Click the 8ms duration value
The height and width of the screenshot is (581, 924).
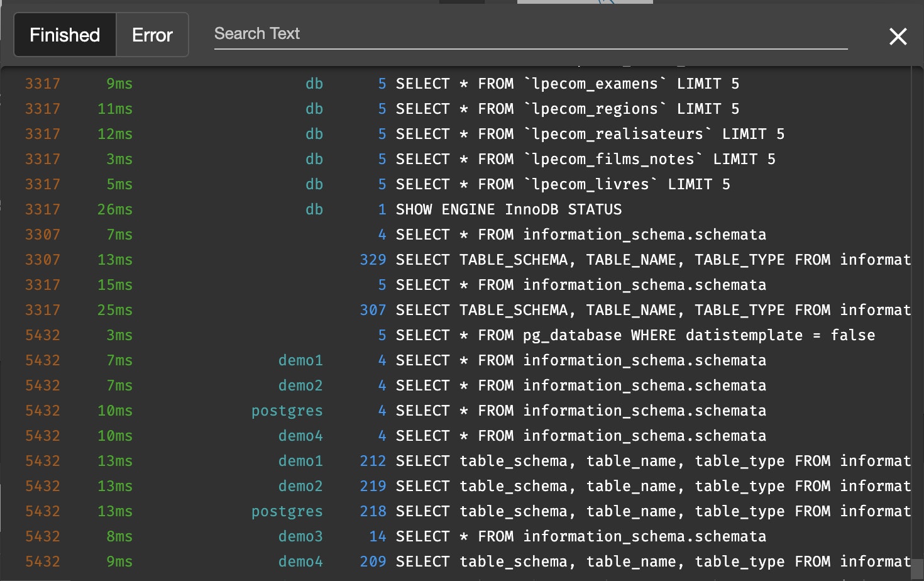(119, 536)
